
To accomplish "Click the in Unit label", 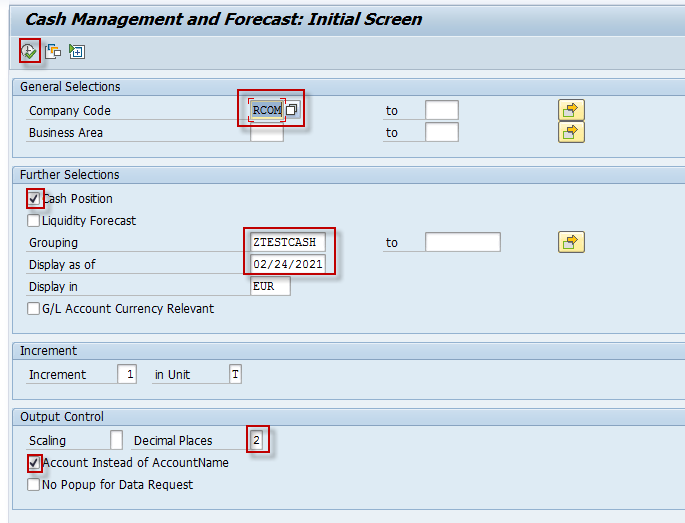I will [172, 375].
